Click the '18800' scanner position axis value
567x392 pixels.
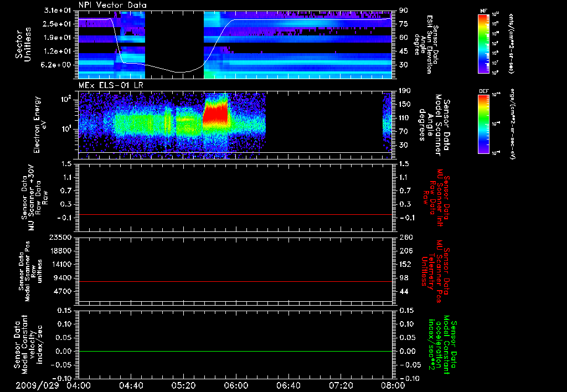point(60,251)
